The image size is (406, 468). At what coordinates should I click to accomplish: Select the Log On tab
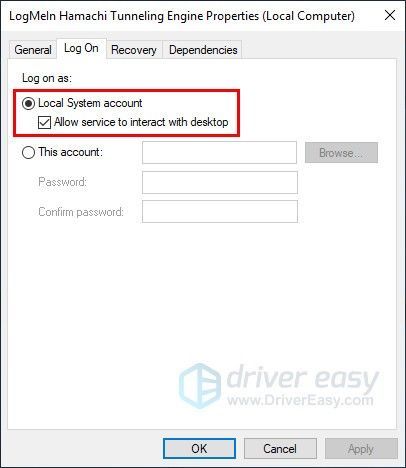pyautogui.click(x=81, y=49)
